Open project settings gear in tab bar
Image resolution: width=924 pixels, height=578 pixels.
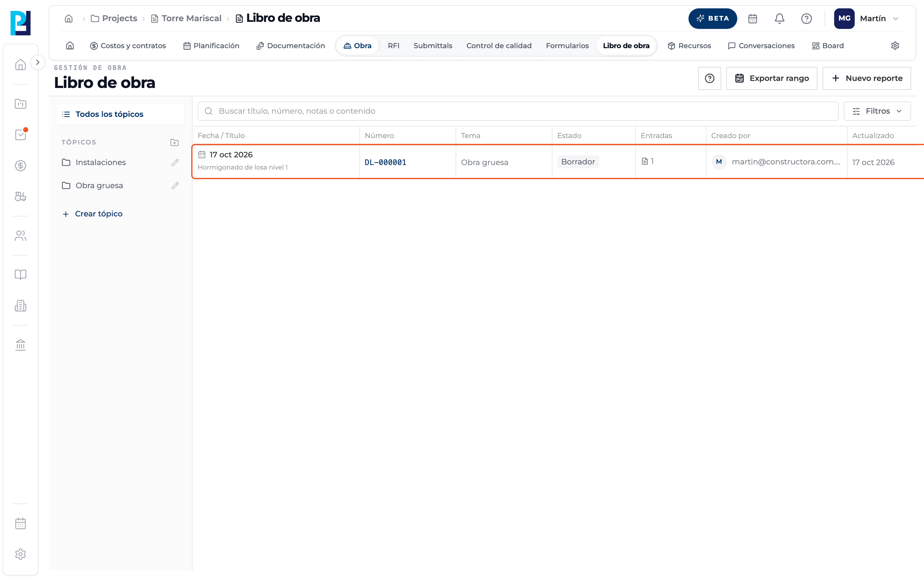point(895,46)
